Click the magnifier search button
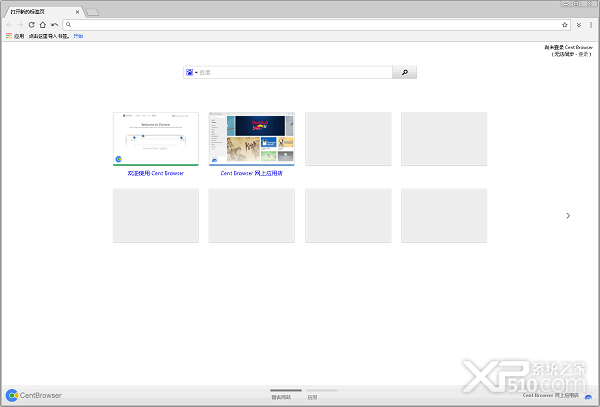600x407 pixels. point(404,72)
